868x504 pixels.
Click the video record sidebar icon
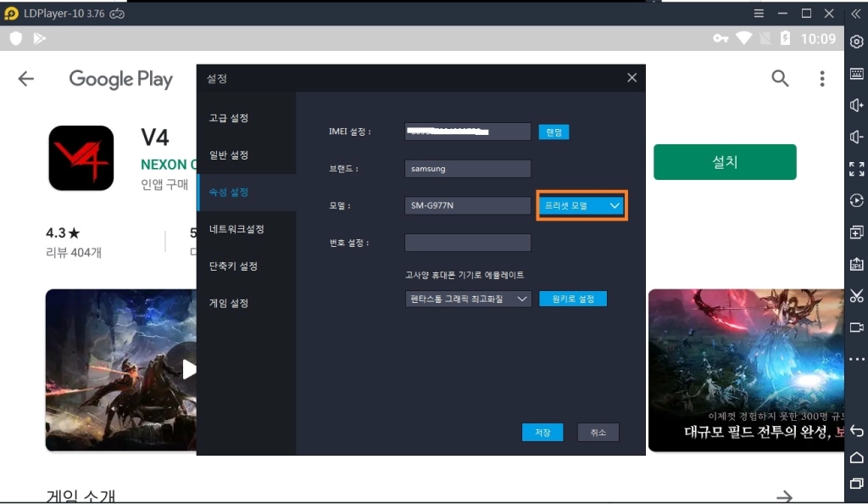[856, 328]
